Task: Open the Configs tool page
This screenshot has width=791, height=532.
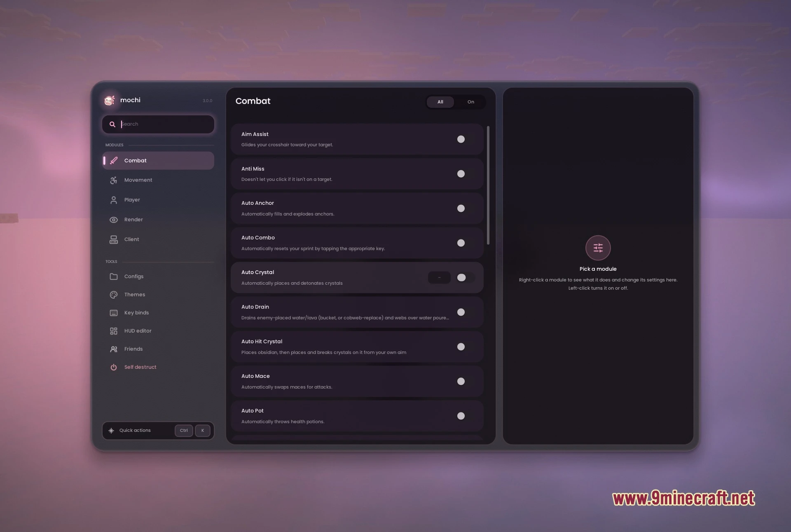Action: click(158, 277)
